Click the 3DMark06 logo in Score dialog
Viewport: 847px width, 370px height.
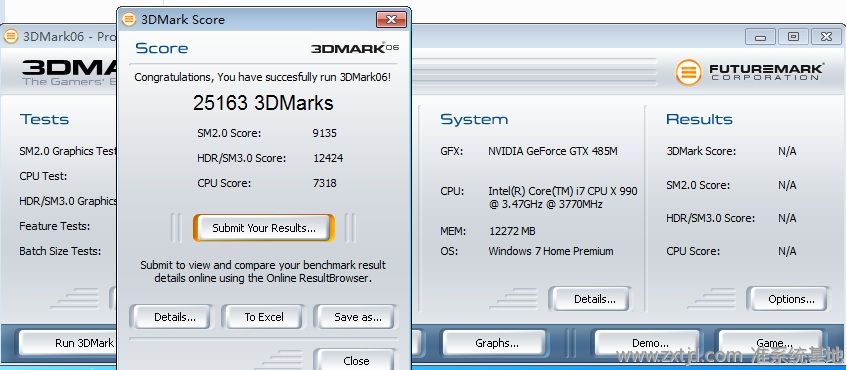point(355,48)
